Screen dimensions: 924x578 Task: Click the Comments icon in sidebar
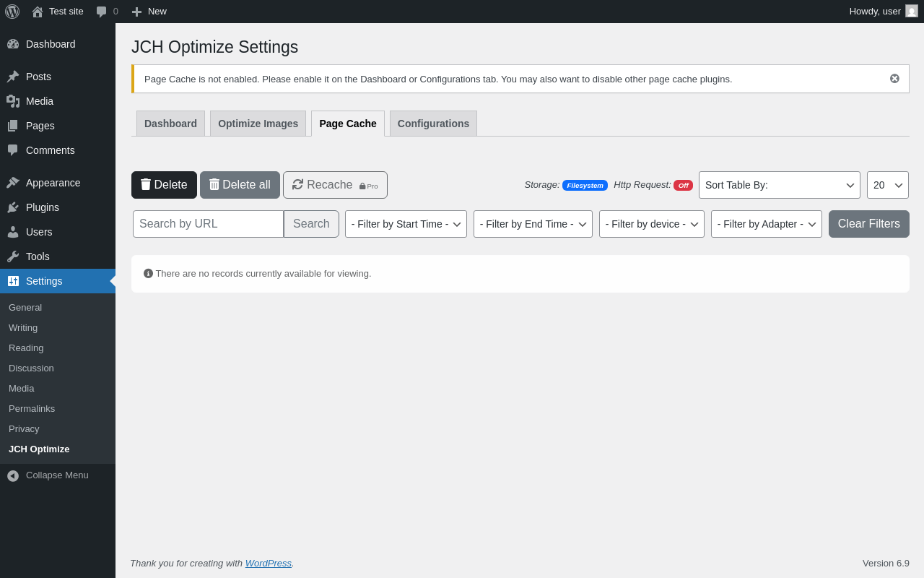point(13,150)
